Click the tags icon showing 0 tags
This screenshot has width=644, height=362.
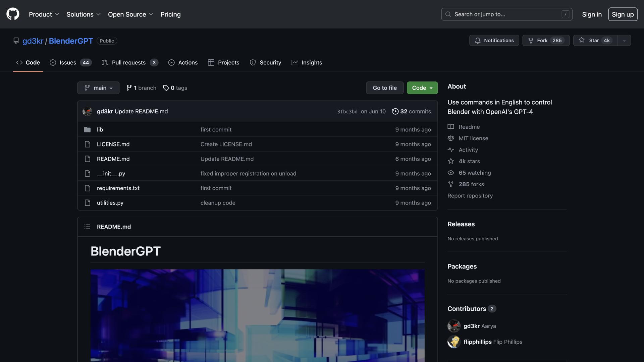166,88
